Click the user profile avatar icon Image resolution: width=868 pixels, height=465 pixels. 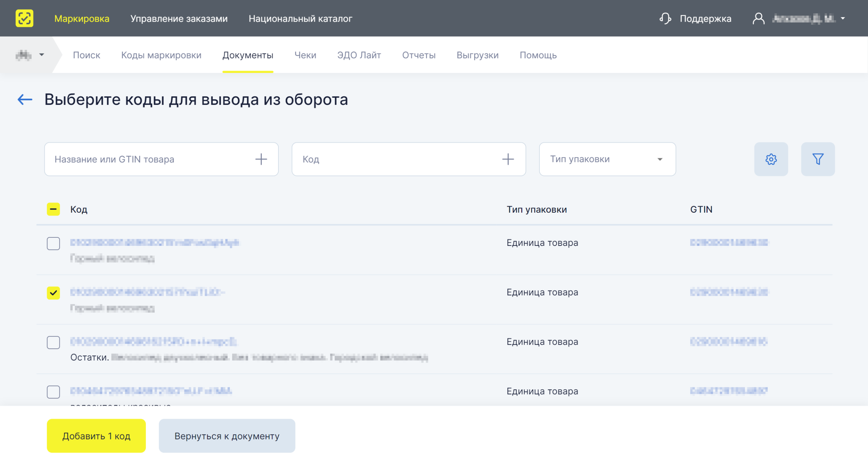[x=758, y=18]
